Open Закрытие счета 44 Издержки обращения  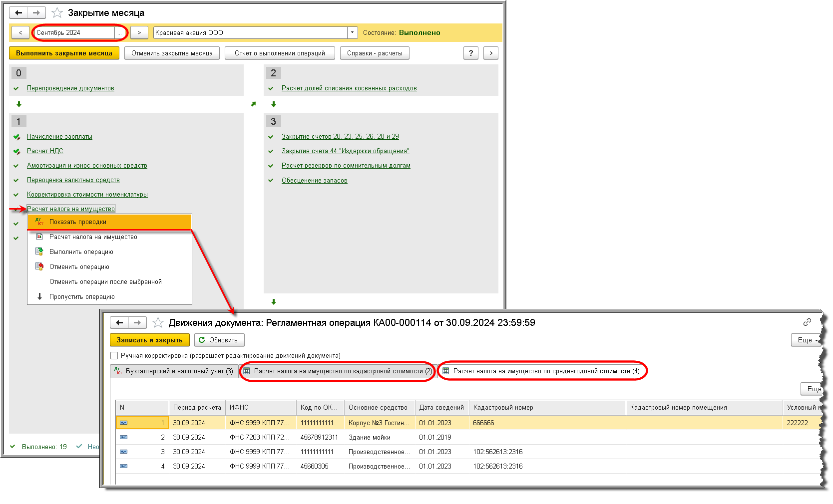click(x=346, y=151)
